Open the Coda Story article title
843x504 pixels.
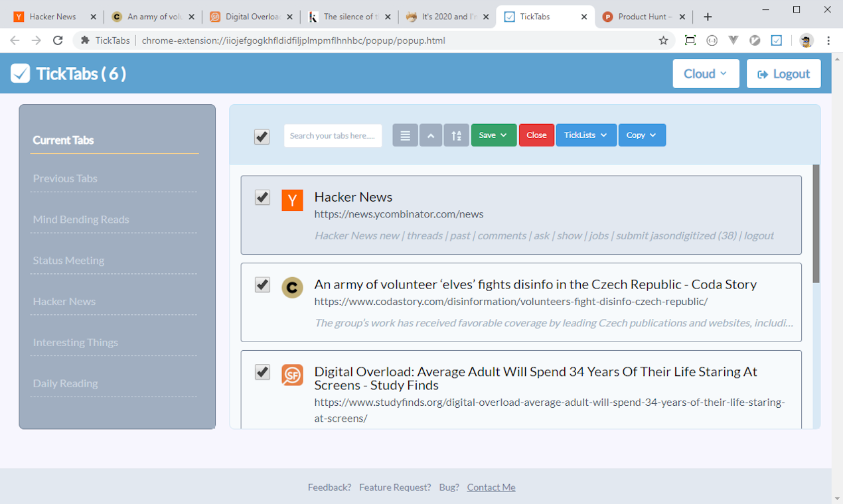point(536,284)
